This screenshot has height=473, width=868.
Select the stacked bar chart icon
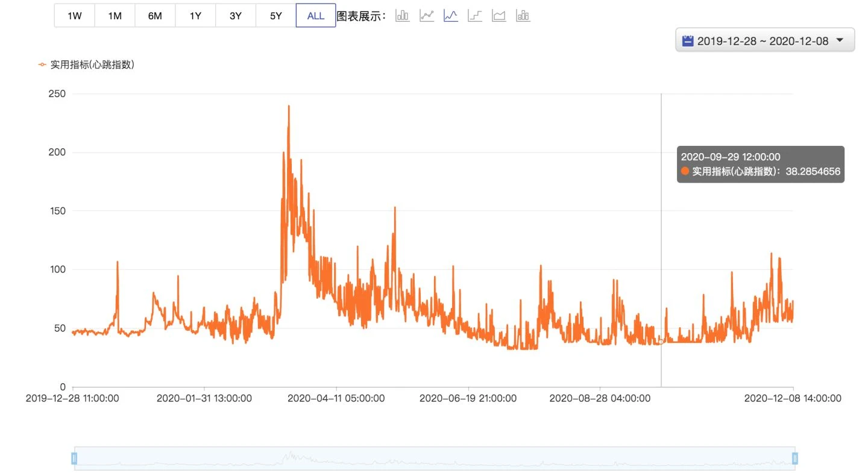tap(523, 16)
